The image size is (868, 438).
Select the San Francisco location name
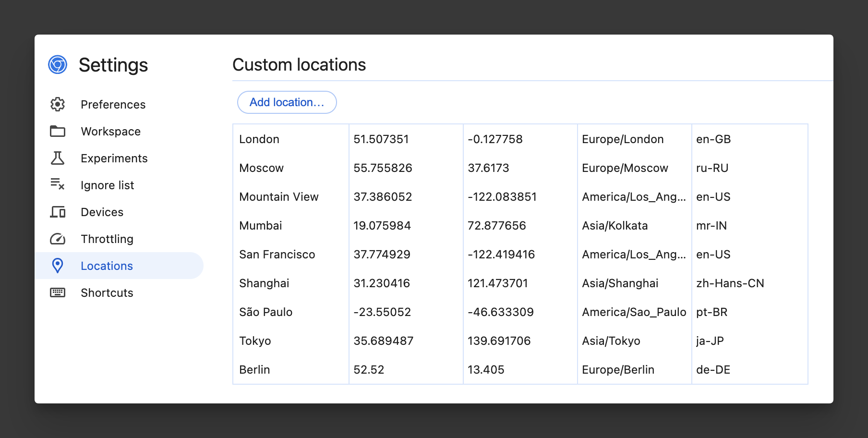pyautogui.click(x=277, y=255)
